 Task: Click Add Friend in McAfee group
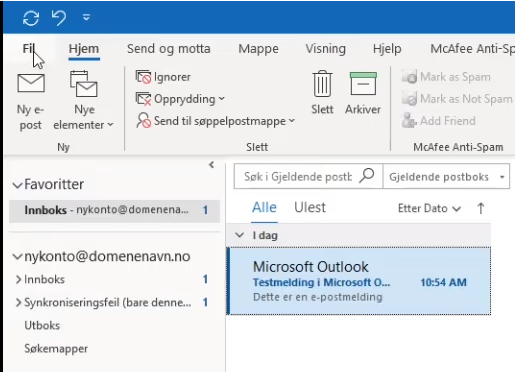(x=439, y=121)
